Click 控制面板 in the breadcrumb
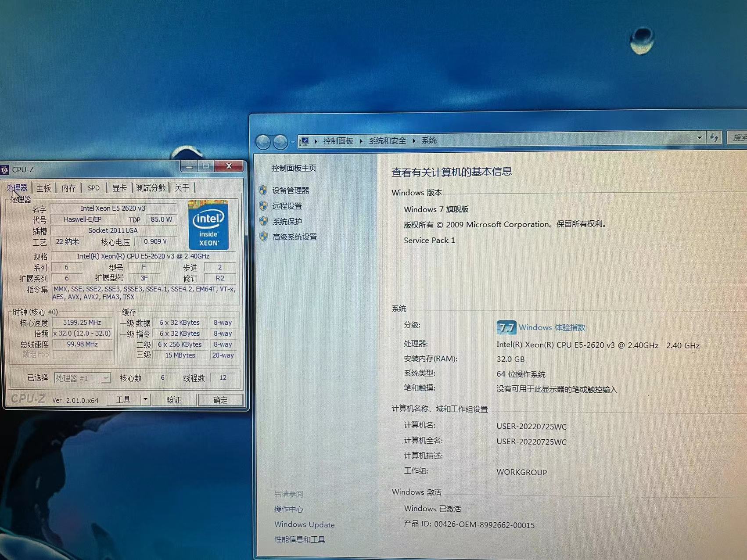This screenshot has height=560, width=747. click(x=338, y=141)
